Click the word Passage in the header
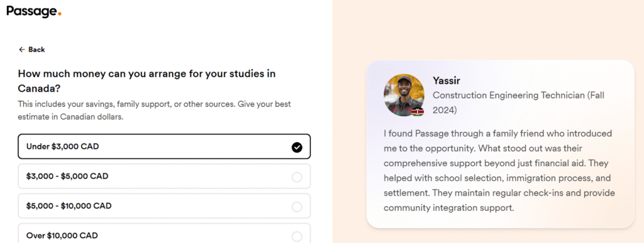 point(31,11)
